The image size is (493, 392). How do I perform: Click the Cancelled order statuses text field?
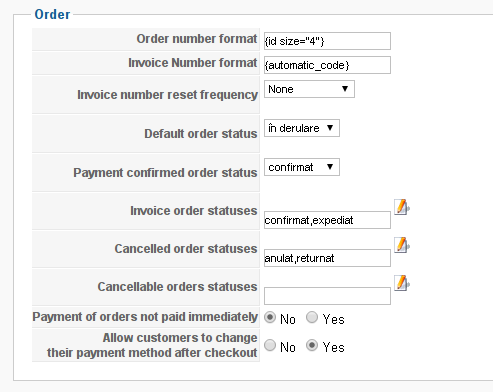click(x=327, y=258)
